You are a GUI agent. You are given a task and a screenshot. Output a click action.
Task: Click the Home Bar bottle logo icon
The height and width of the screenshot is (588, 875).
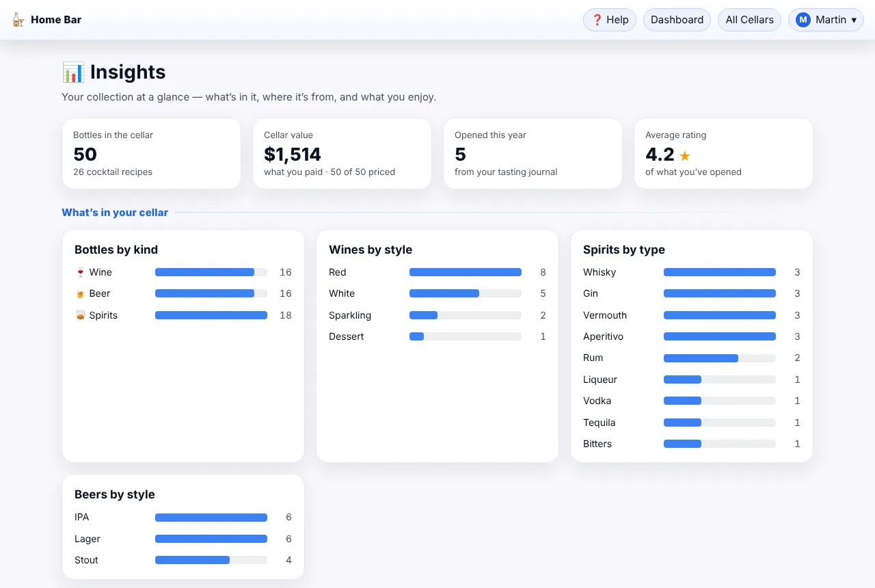click(x=18, y=20)
